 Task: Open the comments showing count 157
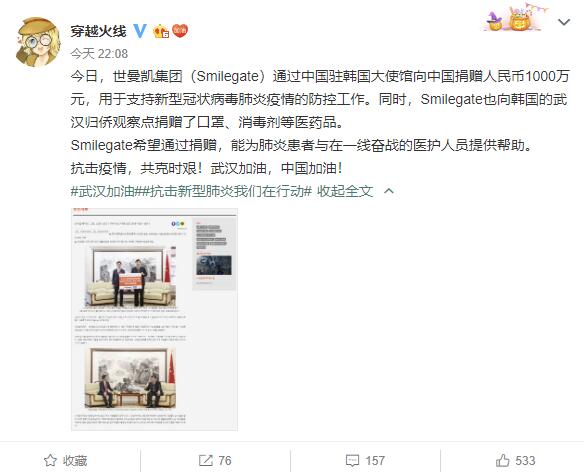tap(365, 461)
